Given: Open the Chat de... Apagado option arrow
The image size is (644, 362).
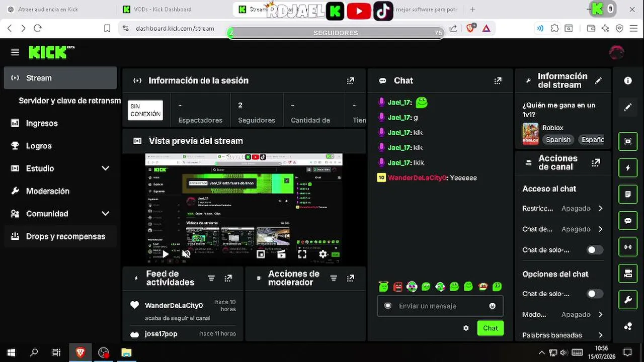Looking at the screenshot, I should tap(600, 229).
